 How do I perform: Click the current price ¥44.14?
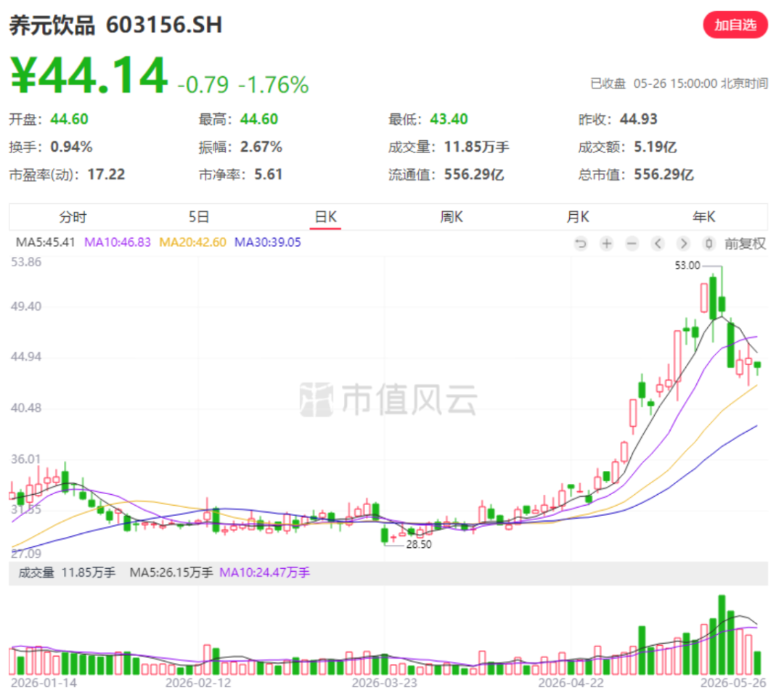pos(89,75)
